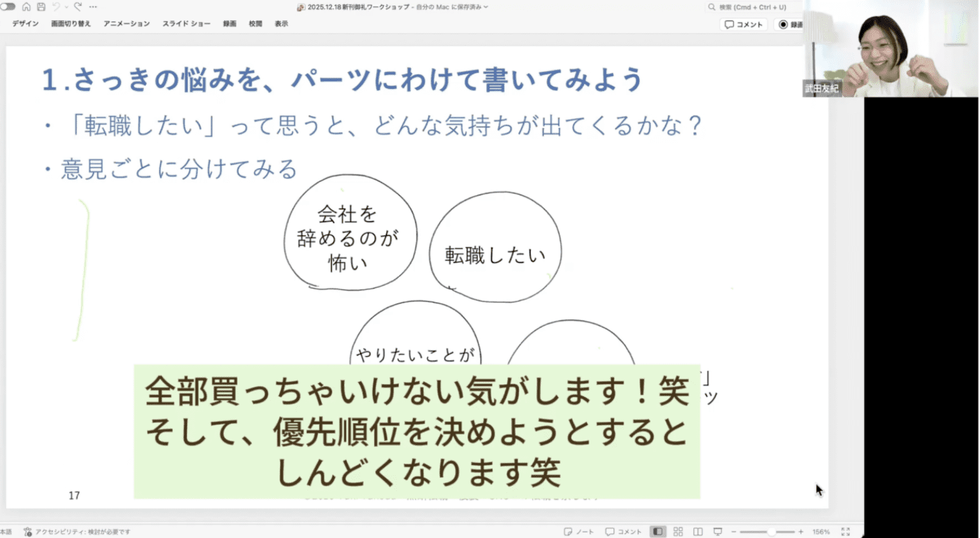Toggle normal view button in status bar
This screenshot has height=538, width=980.
[658, 532]
